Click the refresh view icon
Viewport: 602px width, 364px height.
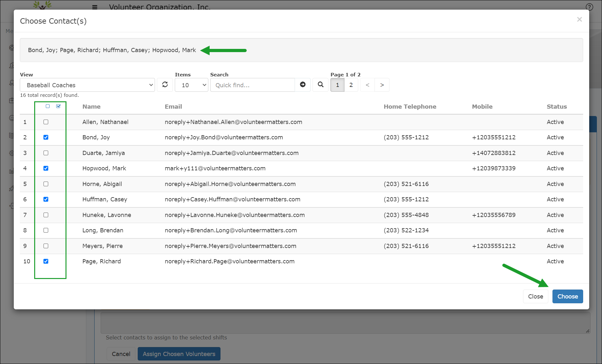click(x=165, y=85)
